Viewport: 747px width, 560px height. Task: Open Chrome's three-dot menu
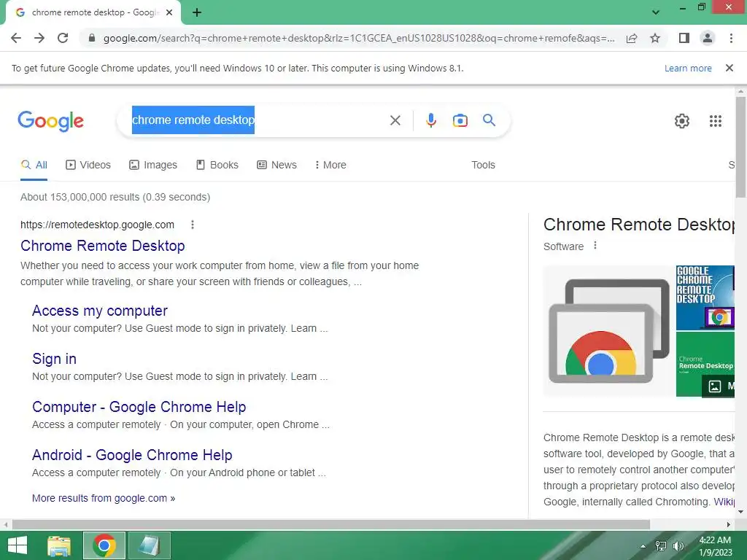731,38
